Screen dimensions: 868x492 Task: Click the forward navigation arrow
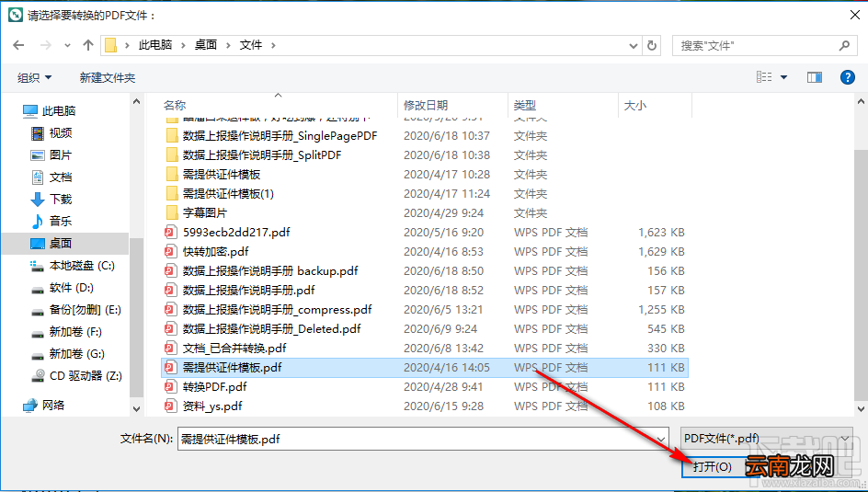(x=46, y=45)
